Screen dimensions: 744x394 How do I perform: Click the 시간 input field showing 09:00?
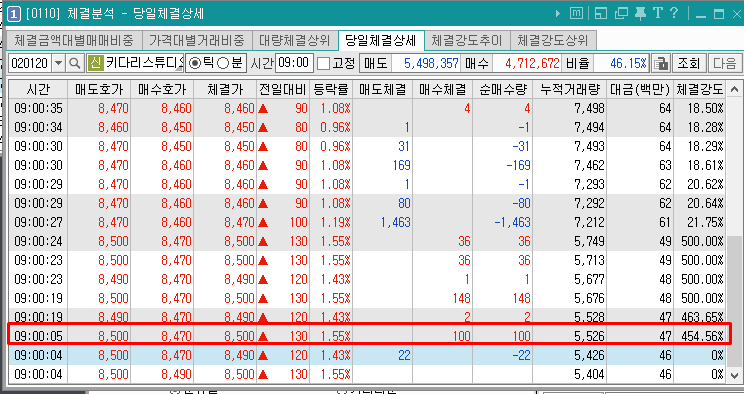pyautogui.click(x=294, y=63)
